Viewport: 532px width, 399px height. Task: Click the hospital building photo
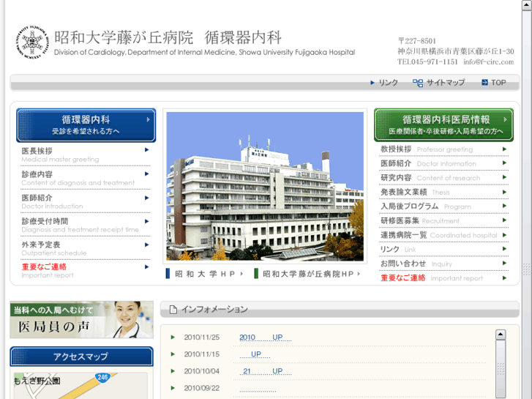[x=265, y=187]
